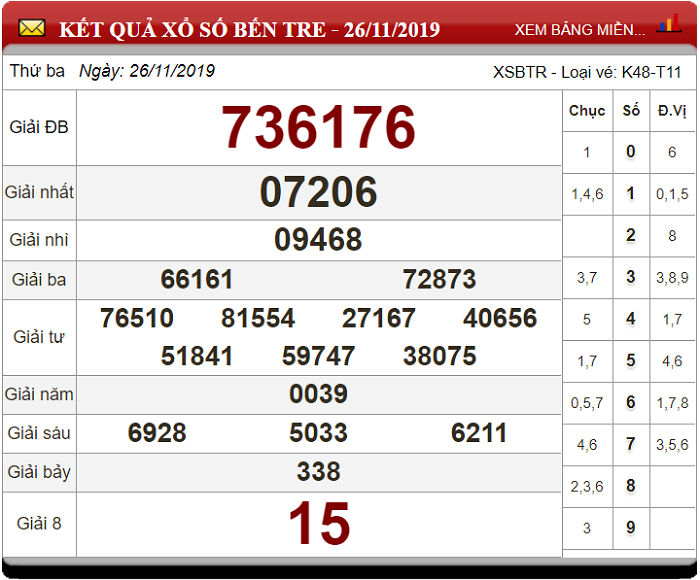Click third prize number 66161

[197, 279]
